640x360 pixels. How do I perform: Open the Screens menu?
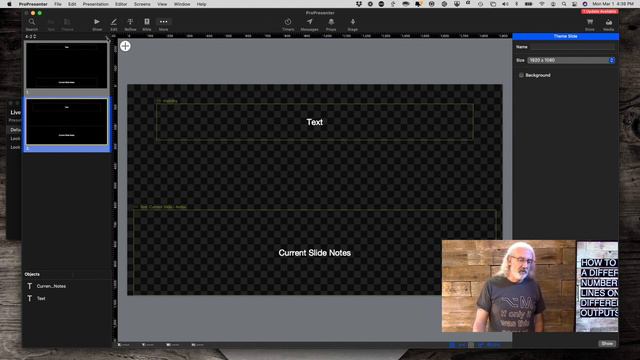(x=142, y=4)
